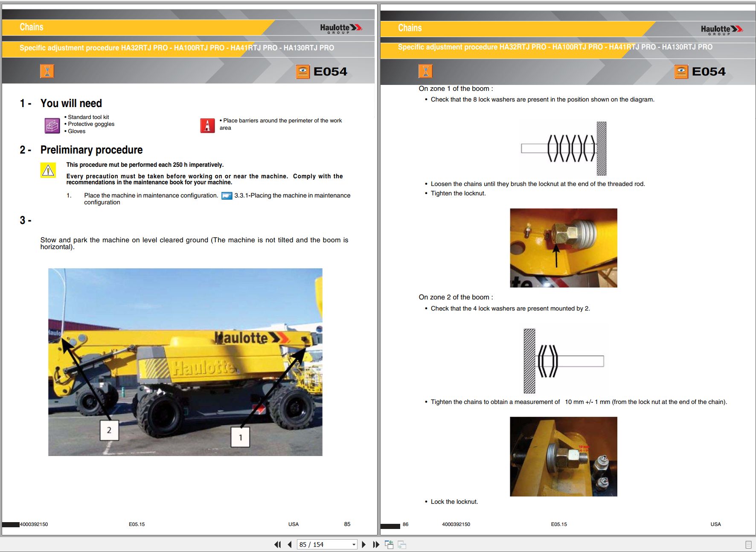This screenshot has height=552, width=756.
Task: Click 'Tighten the chains to obtain a measurement' bullet
Action: point(579,402)
